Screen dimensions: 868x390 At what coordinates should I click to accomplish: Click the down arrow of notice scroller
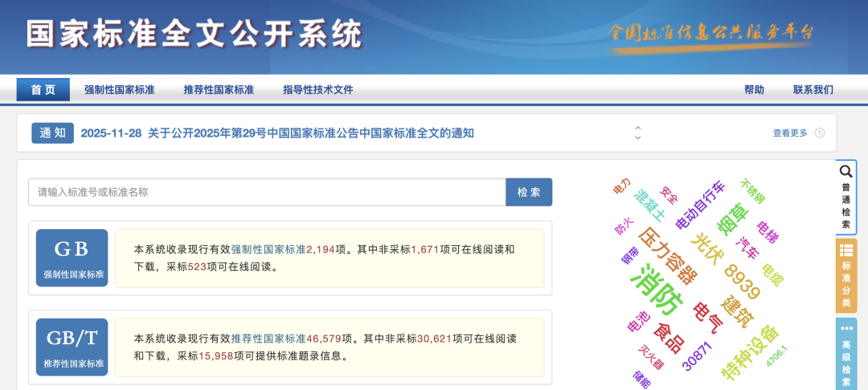click(x=637, y=137)
